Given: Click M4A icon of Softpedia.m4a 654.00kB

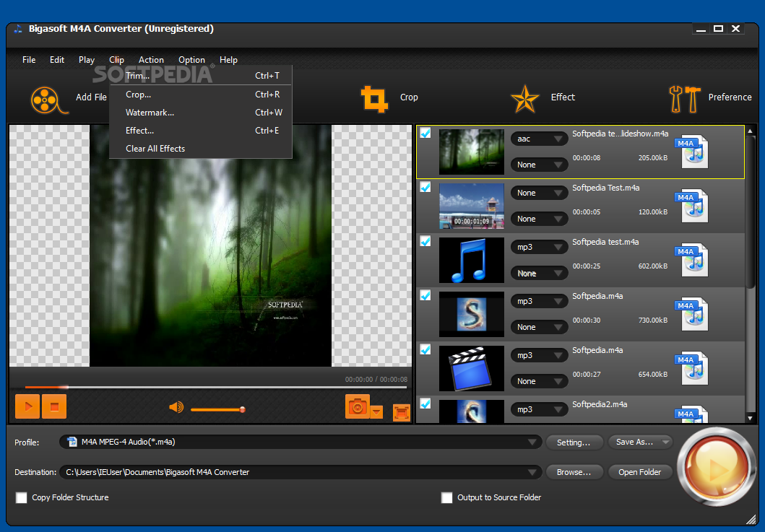Looking at the screenshot, I should point(691,368).
